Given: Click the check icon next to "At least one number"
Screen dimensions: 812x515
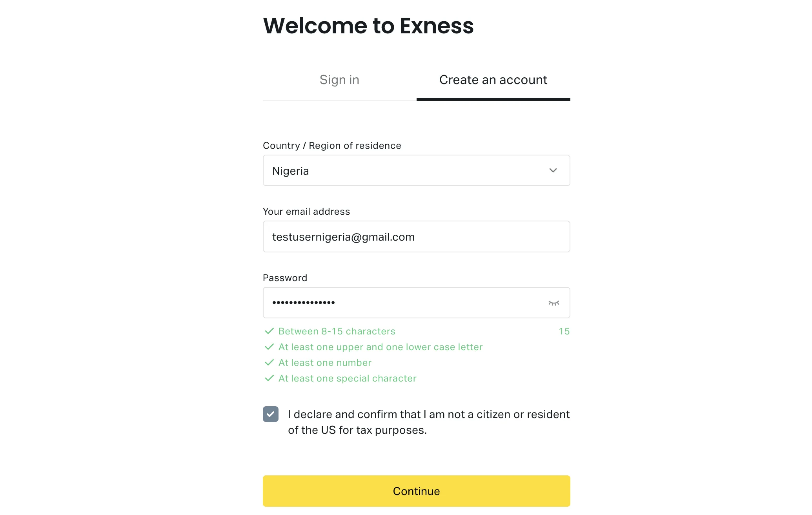Looking at the screenshot, I should 269,362.
